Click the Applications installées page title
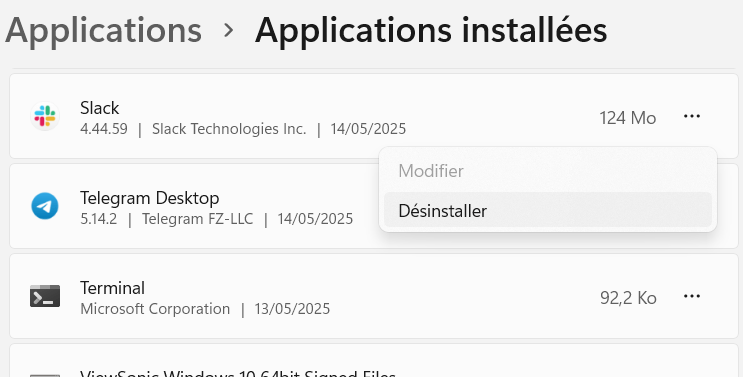The height and width of the screenshot is (377, 743). pos(431,30)
